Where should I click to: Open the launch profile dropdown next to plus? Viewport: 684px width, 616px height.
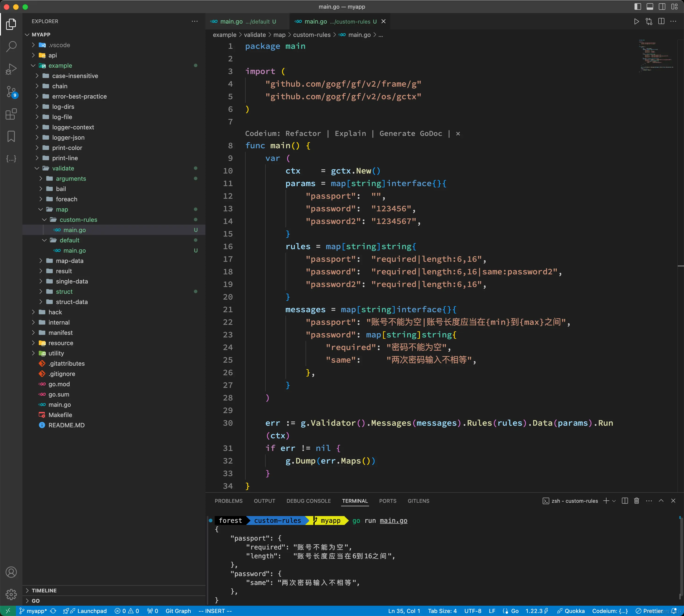(614, 501)
